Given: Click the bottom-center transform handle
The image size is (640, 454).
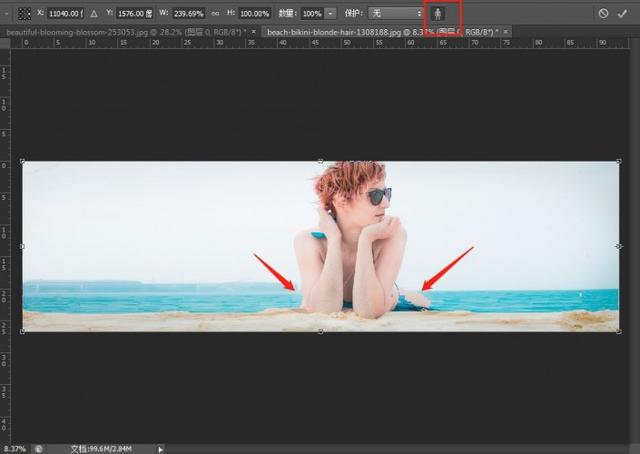Looking at the screenshot, I should point(320,332).
